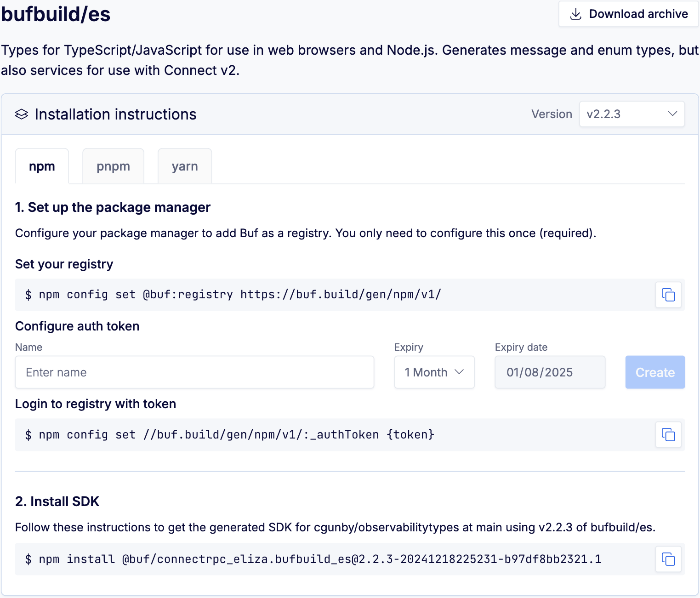Click the download arrow icon
The image size is (700, 598).
pos(575,14)
